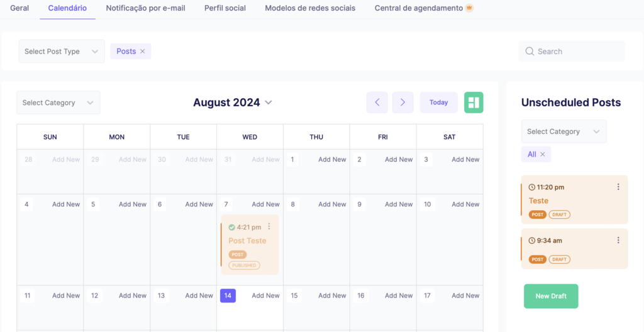Viewport: 644px width, 332px height.
Task: Add New post on August 1
Action: point(332,160)
